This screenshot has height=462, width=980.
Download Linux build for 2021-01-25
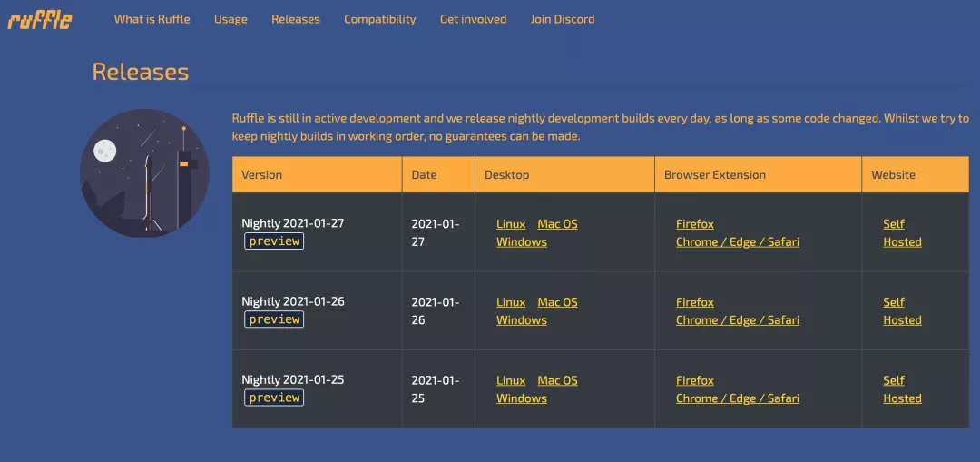[511, 380]
